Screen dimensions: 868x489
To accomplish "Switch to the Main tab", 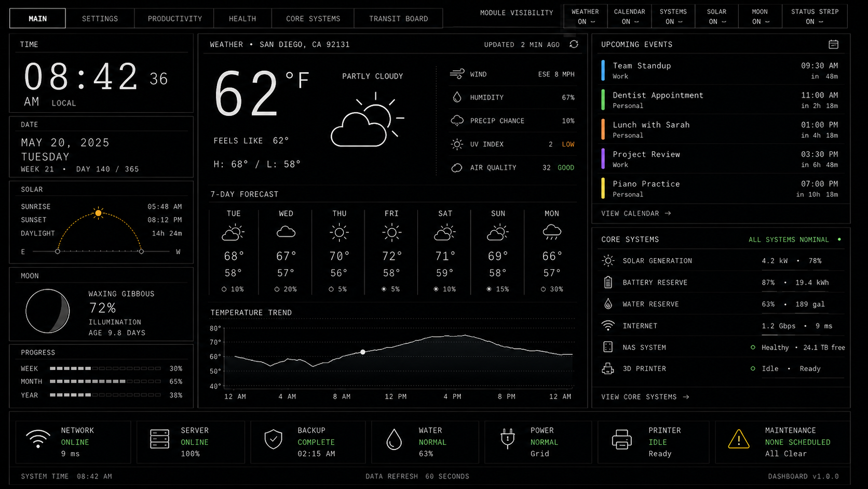I will click(37, 18).
